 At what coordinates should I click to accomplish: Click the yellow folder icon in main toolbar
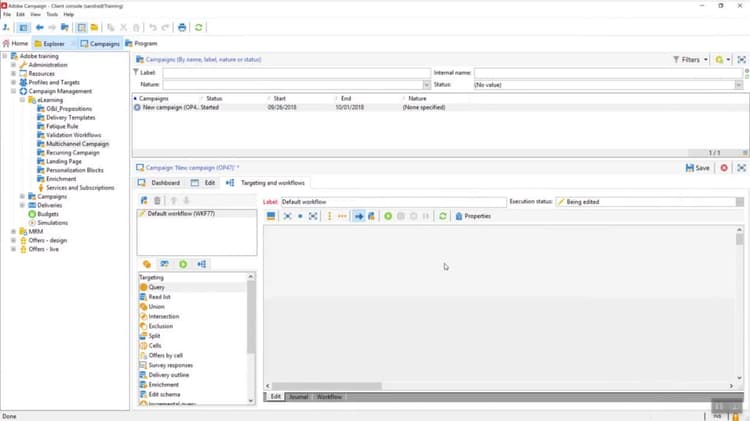tap(94, 27)
